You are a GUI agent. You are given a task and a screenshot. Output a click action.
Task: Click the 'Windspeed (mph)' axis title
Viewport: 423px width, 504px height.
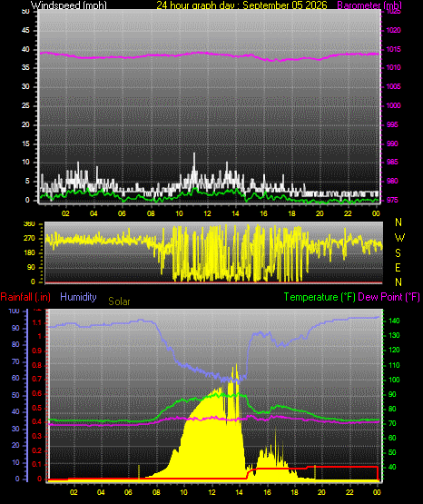click(69, 5)
